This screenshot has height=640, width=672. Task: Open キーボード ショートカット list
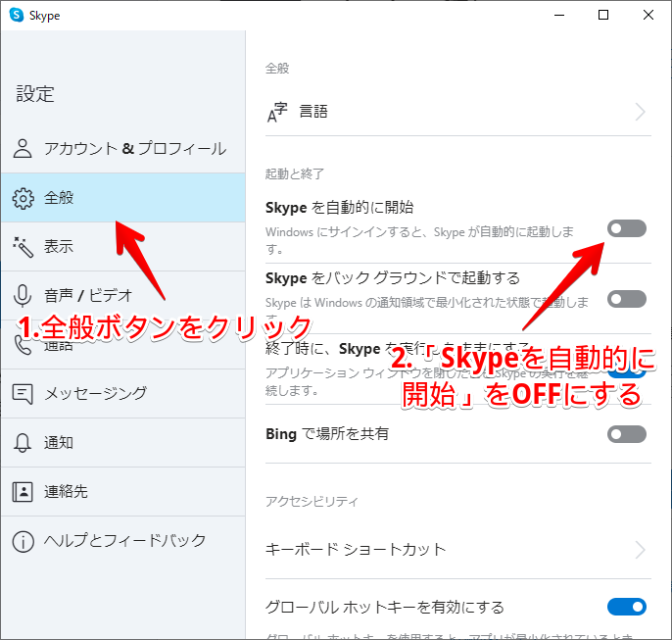tap(458, 550)
